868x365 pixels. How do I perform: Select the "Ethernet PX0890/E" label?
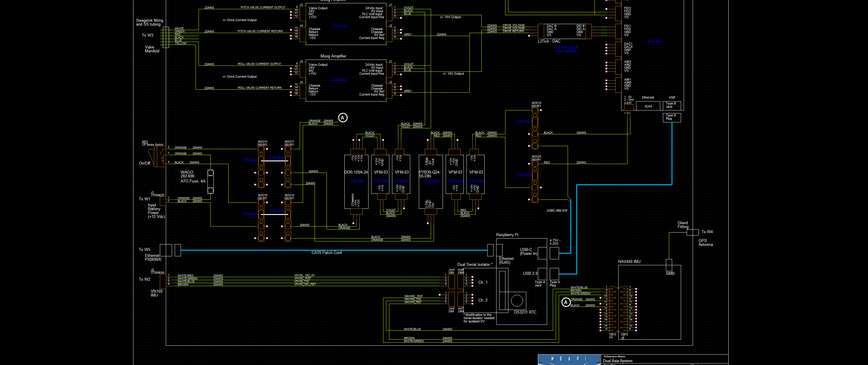tap(153, 258)
